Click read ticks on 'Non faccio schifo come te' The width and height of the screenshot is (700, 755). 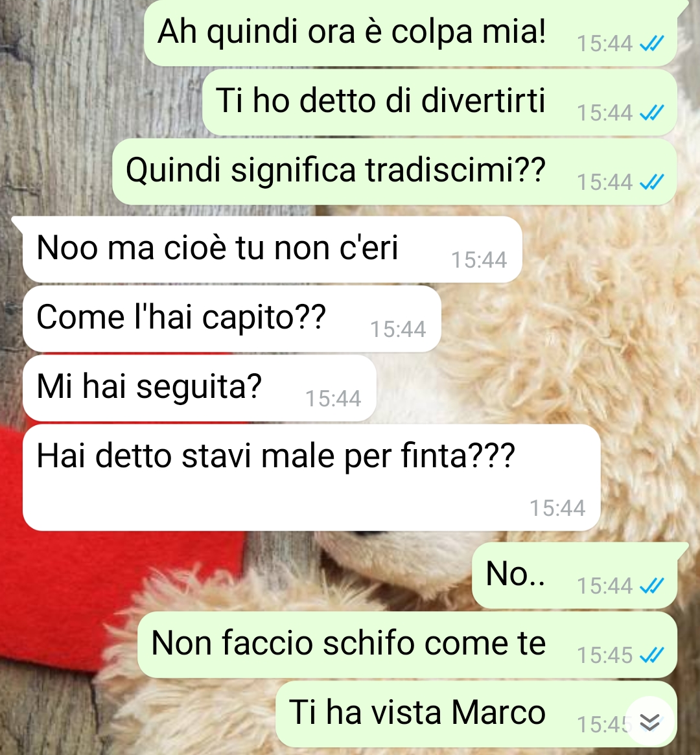[x=651, y=655]
